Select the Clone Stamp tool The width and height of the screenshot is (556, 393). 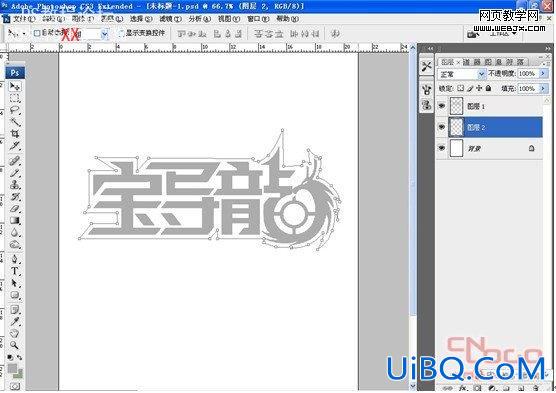point(15,184)
